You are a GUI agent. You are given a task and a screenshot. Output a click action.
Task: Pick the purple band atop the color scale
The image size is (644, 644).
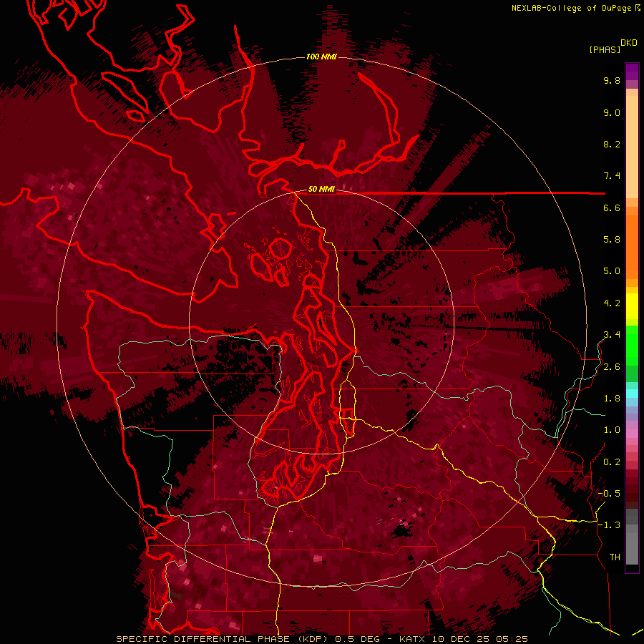coord(632,72)
